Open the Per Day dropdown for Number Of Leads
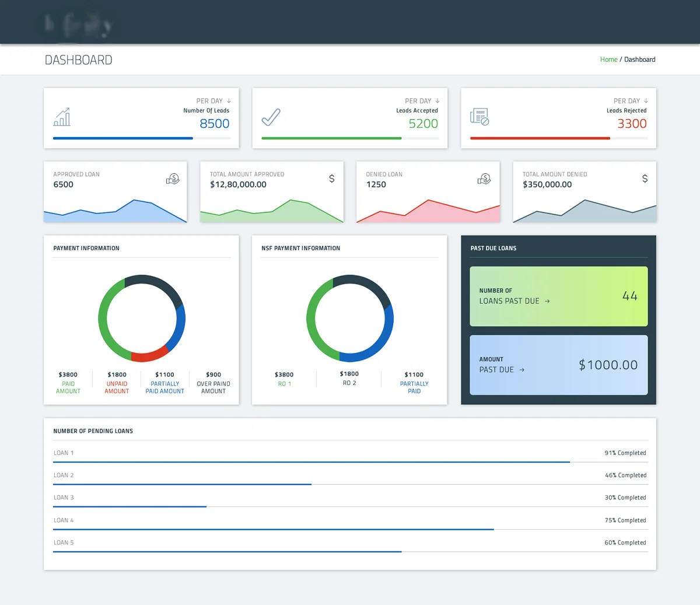 pos(213,101)
